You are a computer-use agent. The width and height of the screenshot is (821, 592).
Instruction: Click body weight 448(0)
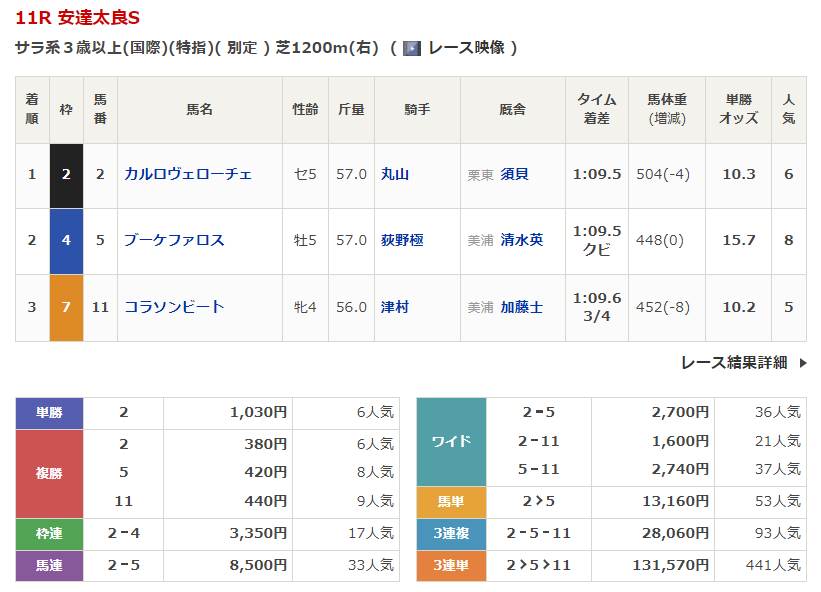click(x=660, y=240)
